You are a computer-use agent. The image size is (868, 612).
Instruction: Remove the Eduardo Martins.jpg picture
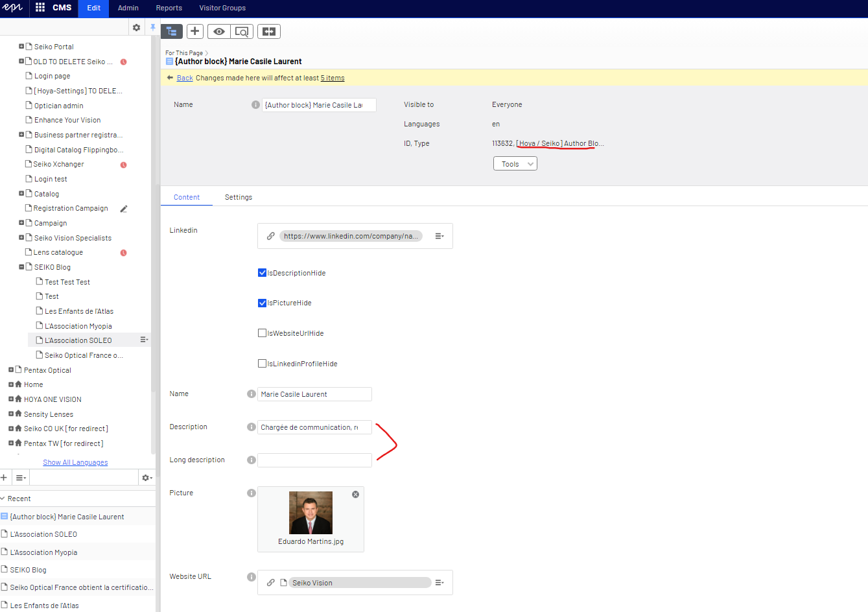coord(355,494)
